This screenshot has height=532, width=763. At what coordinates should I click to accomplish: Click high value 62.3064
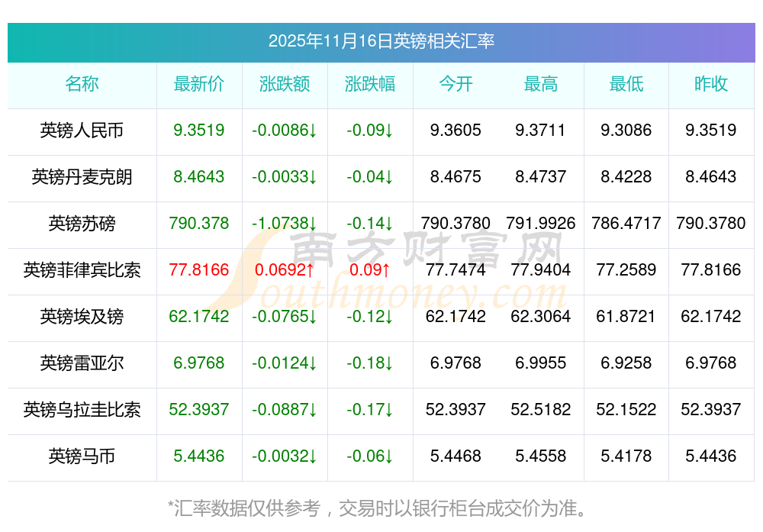coord(541,317)
